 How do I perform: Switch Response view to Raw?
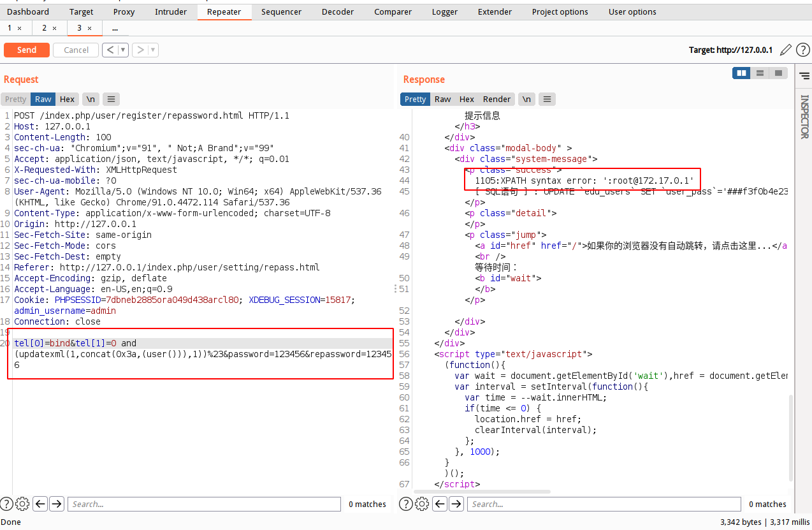(442, 99)
